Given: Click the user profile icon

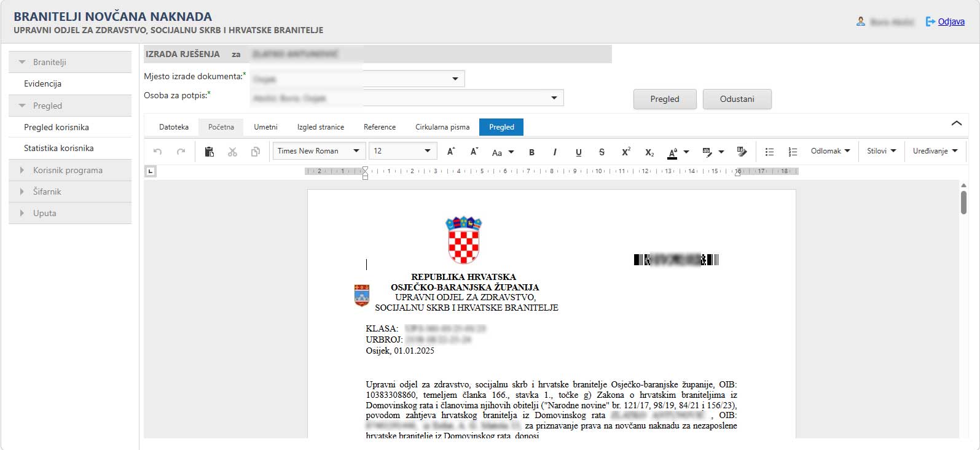Looking at the screenshot, I should point(861,21).
